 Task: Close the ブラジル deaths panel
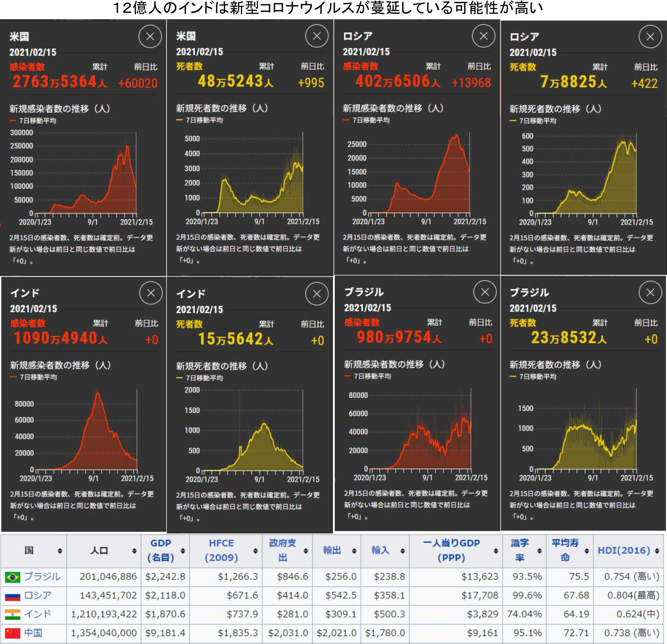tap(650, 292)
